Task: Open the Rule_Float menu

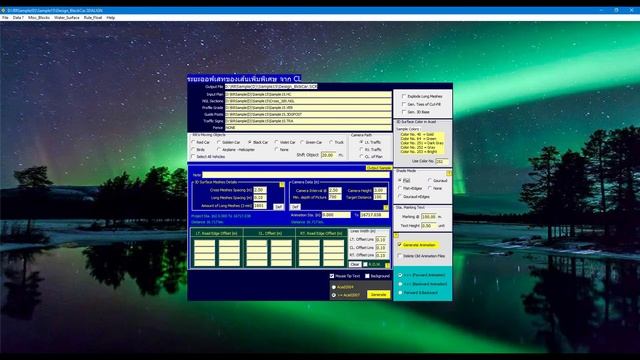Action: coord(93,18)
